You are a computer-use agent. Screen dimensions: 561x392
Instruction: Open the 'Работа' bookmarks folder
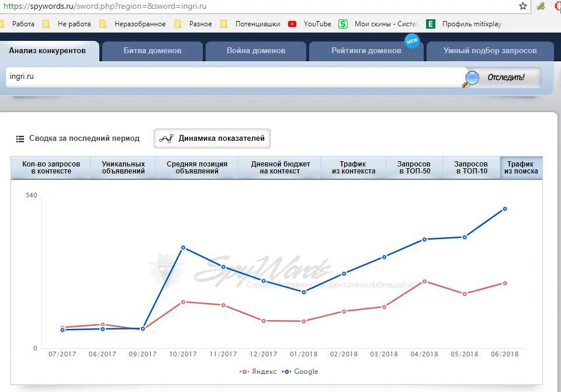click(x=19, y=24)
